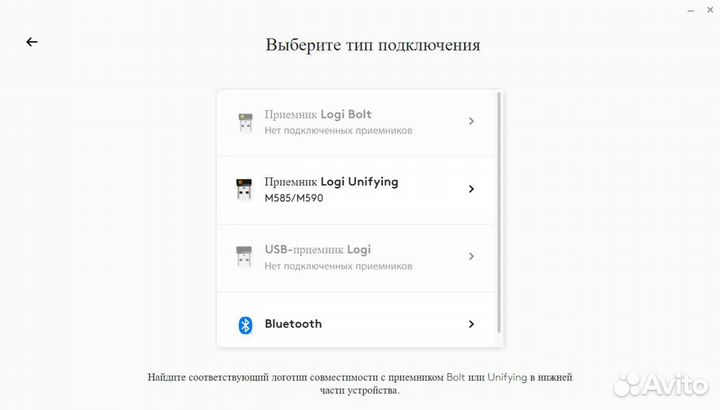Open USB-приемник Logi row chevron

pos(471,256)
